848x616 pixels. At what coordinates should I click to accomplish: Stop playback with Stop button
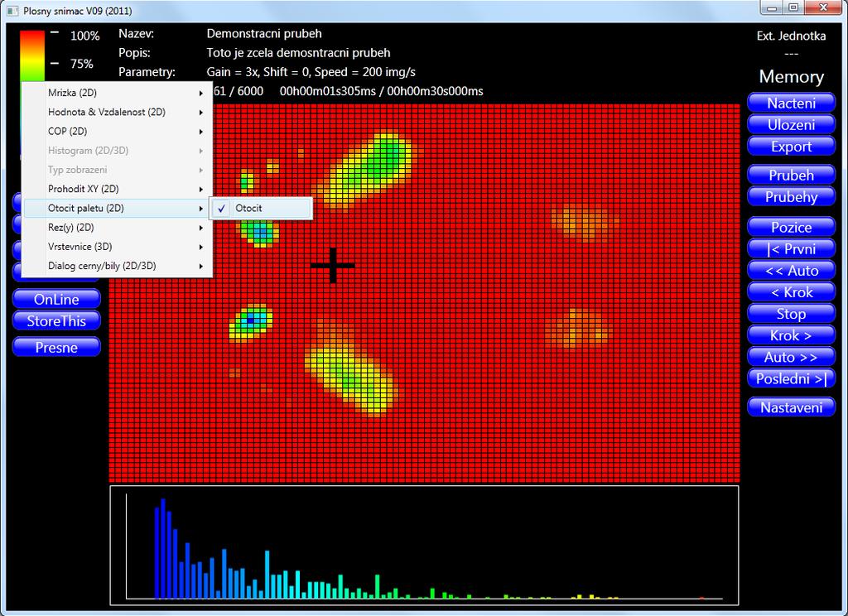pos(791,313)
